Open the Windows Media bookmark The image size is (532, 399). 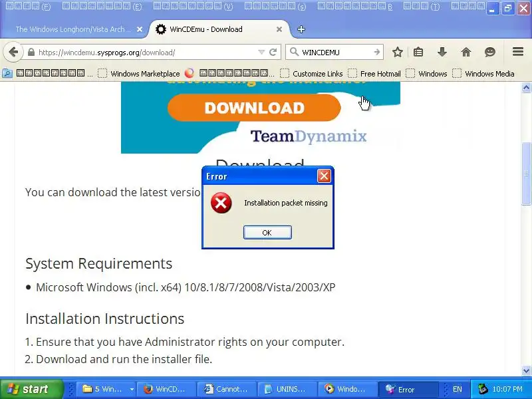[x=483, y=74]
